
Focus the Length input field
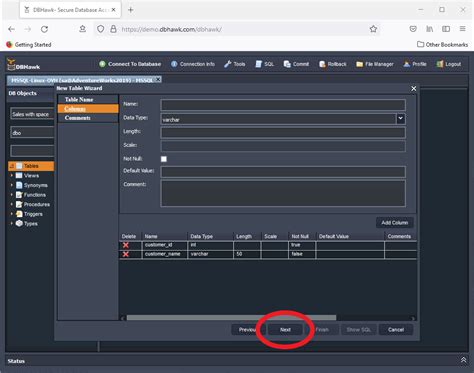(x=283, y=132)
